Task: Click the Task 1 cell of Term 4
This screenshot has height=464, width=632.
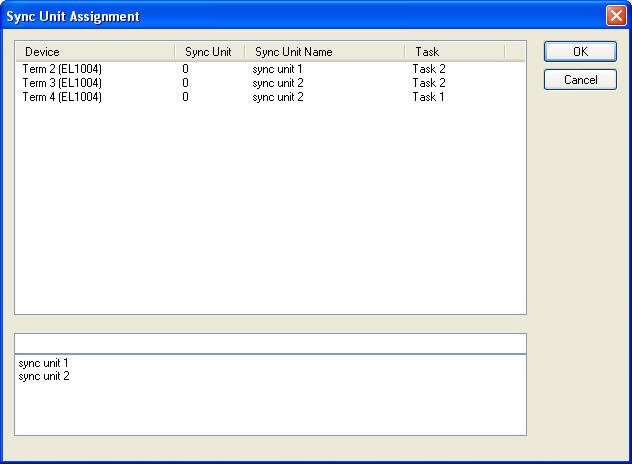Action: tap(428, 97)
